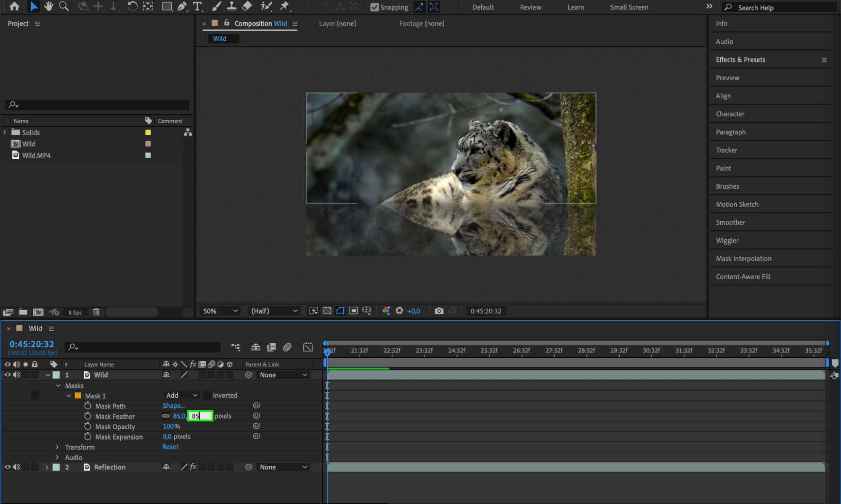Select the Zoom tool

(64, 6)
